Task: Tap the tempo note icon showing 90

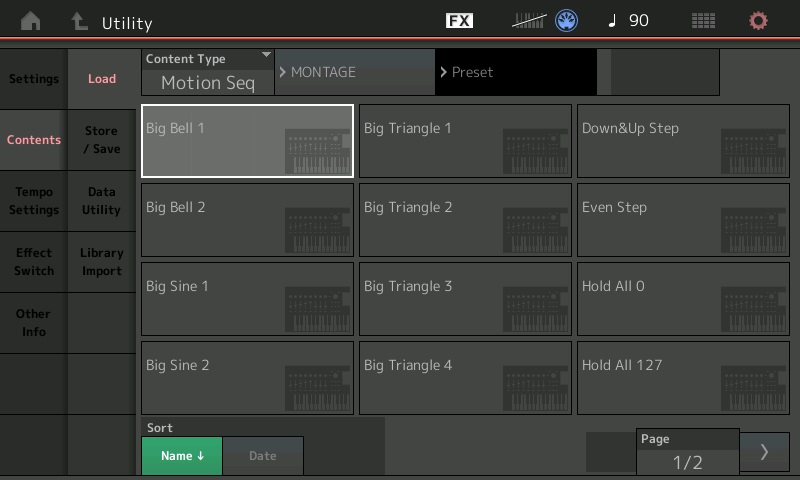Action: point(629,21)
